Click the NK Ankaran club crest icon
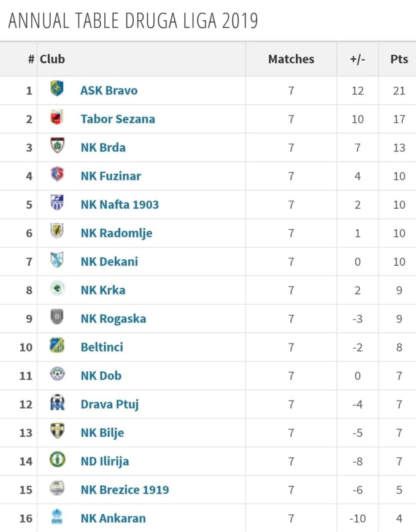The width and height of the screenshot is (416, 532). (x=57, y=517)
